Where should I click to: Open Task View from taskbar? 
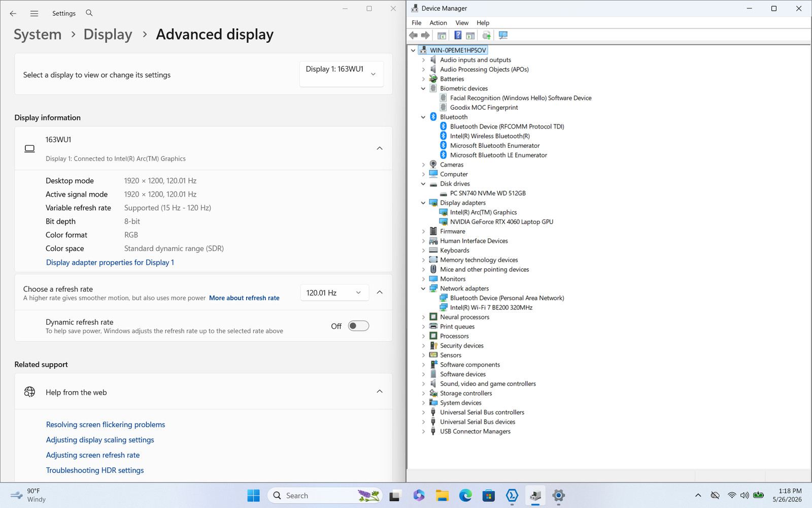pos(394,495)
